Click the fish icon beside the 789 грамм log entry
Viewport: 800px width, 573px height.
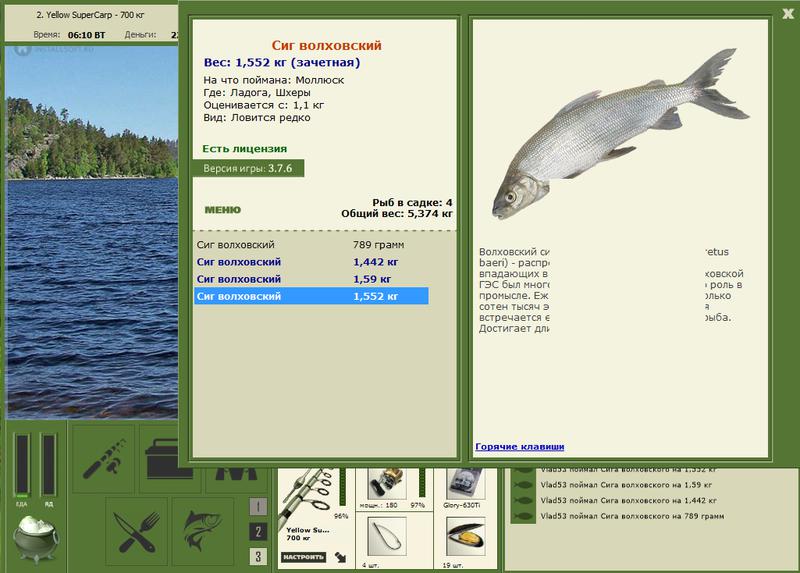click(523, 516)
